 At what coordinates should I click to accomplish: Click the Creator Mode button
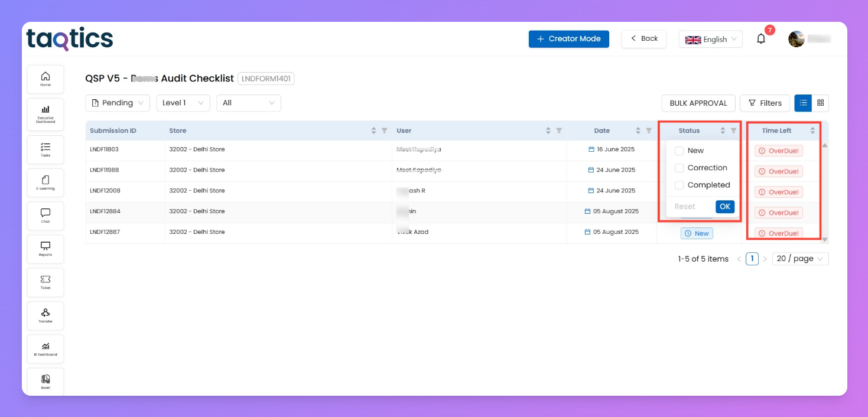[568, 39]
